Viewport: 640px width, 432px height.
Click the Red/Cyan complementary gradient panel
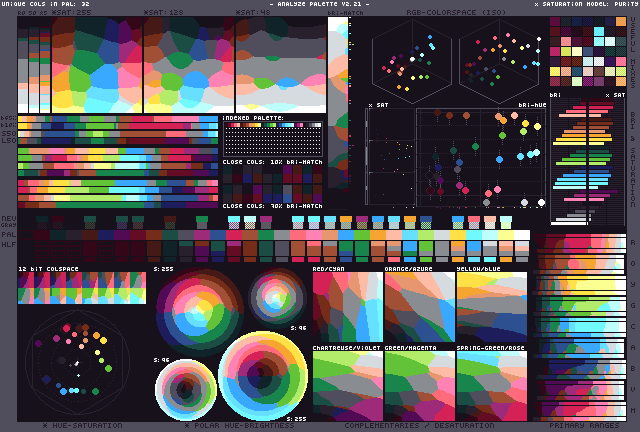(347, 307)
